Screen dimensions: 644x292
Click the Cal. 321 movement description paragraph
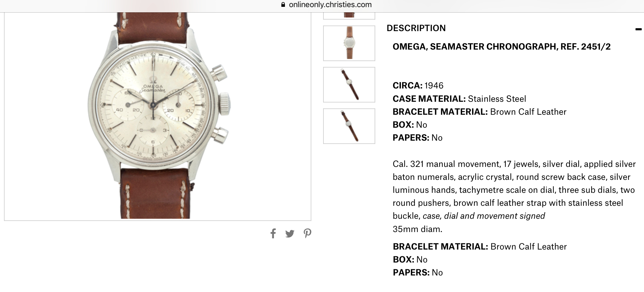(514, 183)
